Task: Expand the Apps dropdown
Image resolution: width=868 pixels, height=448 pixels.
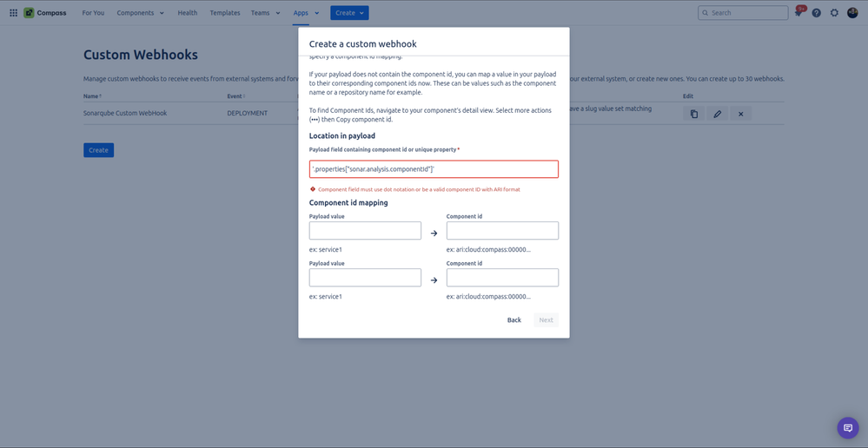Action: pyautogui.click(x=307, y=13)
